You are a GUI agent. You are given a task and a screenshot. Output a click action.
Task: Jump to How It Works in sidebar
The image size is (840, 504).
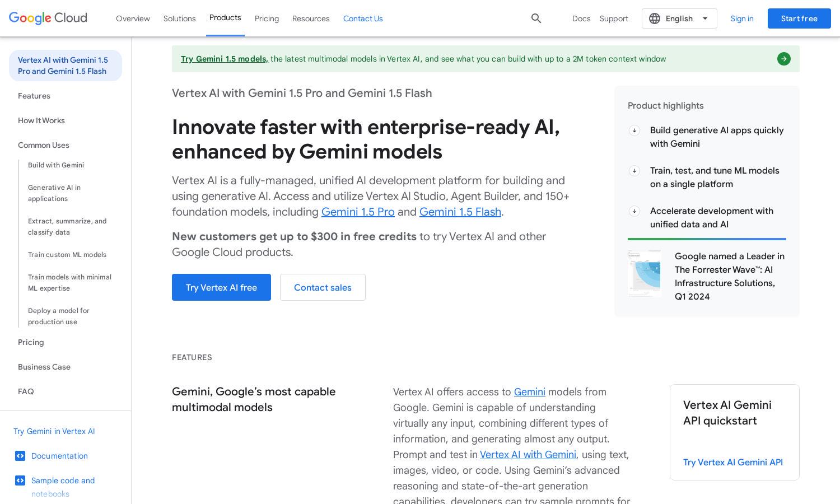[41, 120]
